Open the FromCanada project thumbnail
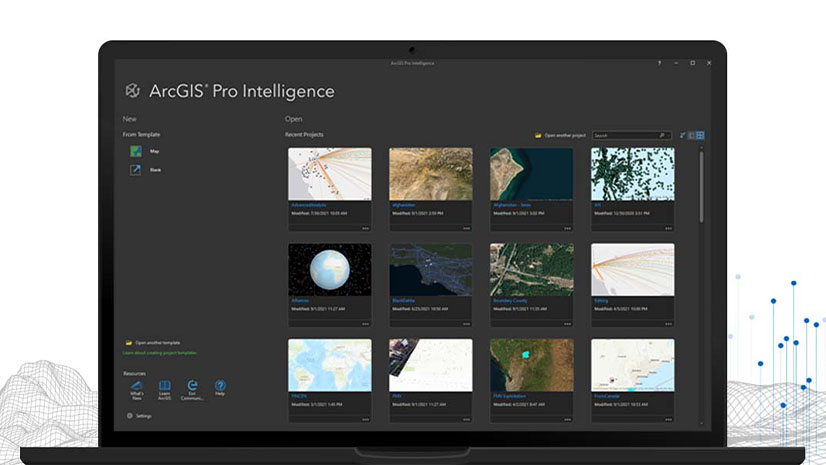 pyautogui.click(x=633, y=365)
